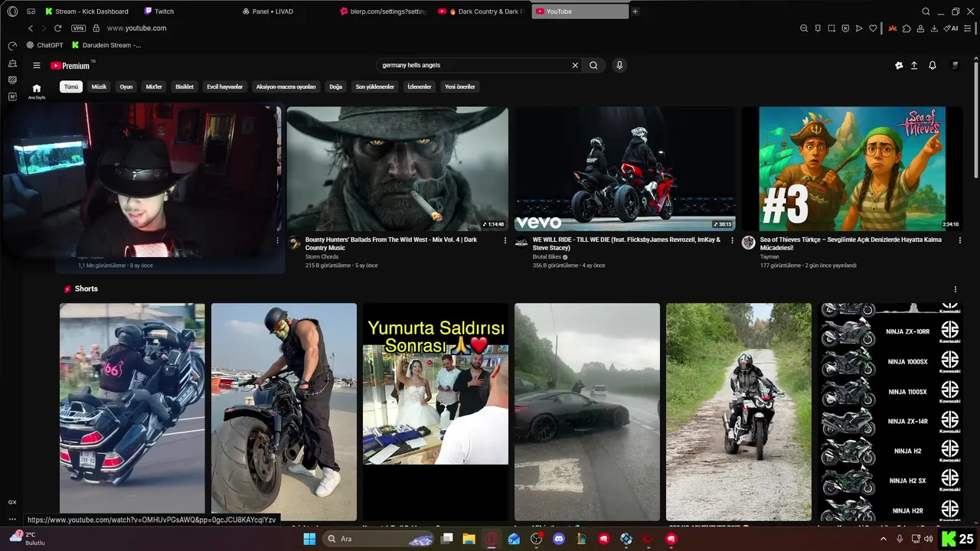
Task: Take a snapshot with the dashed-square icon
Action: pyautogui.click(x=831, y=28)
